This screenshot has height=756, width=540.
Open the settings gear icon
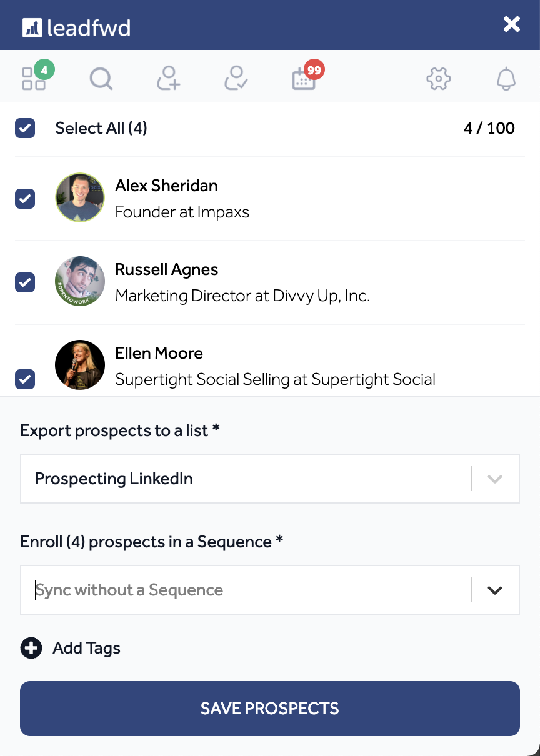(x=439, y=79)
